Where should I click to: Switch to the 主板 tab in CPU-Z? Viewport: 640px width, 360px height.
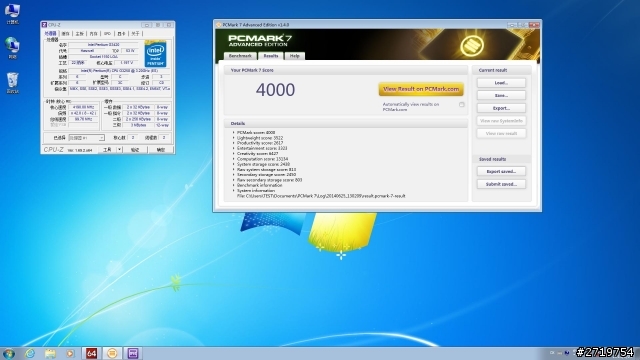pos(80,33)
